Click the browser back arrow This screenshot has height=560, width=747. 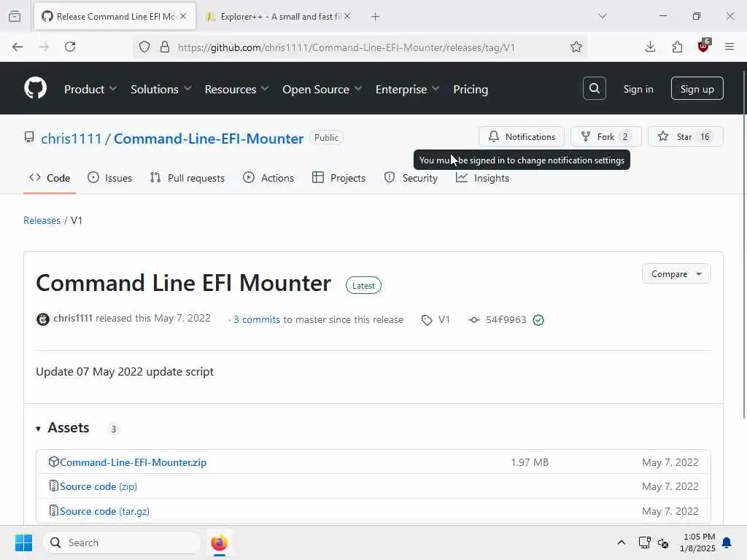point(18,47)
